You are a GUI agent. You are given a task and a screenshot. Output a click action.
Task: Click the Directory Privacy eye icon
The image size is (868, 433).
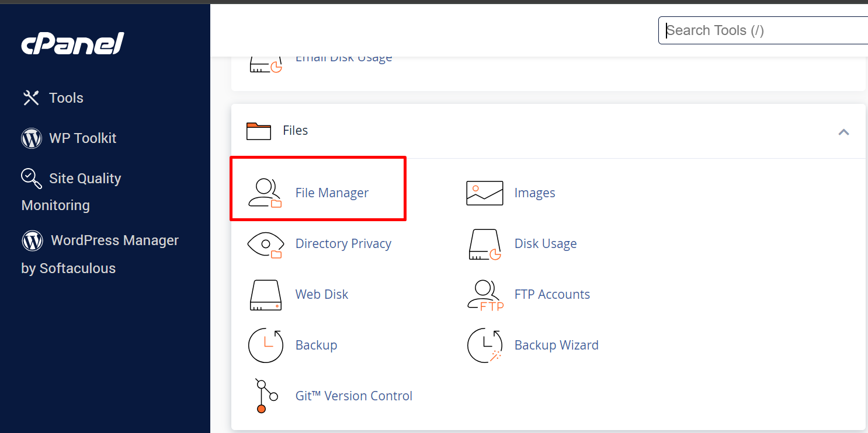click(265, 244)
